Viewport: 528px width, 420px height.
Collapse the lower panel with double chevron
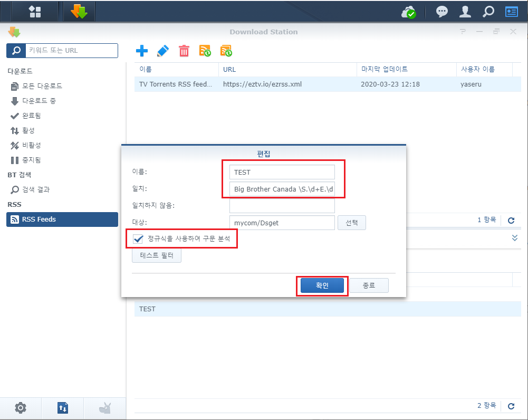514,238
